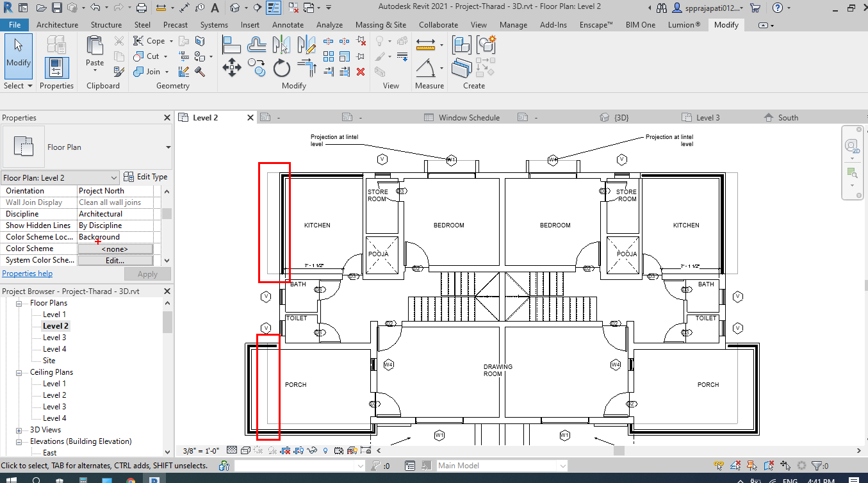Viewport: 868px width, 483px height.
Task: Collapse the Ceiling Plans tree branch
Action: (x=18, y=372)
